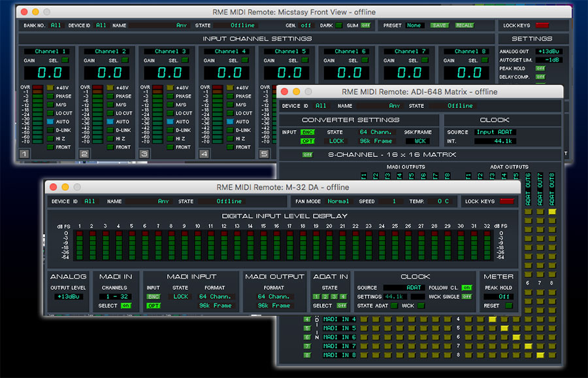Toggle the AUTO indicator on Channel 2
The width and height of the screenshot is (588, 378).
[x=111, y=122]
